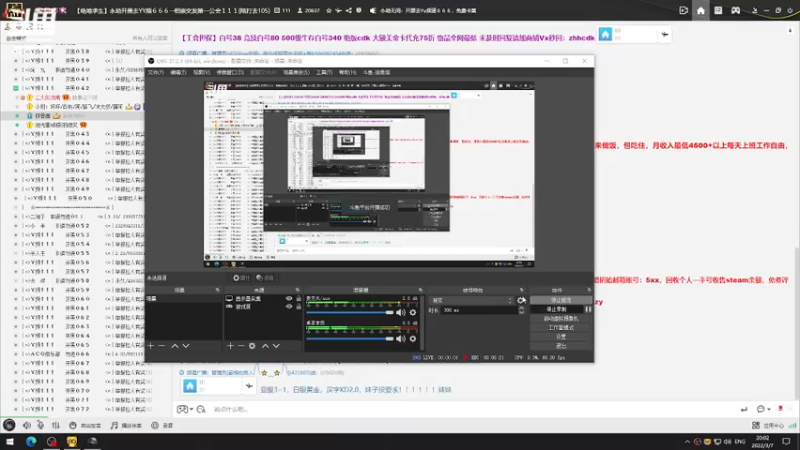This screenshot has height=450, width=800.
Task: Open the Tools (T) menu in OBS
Action: coord(324,72)
